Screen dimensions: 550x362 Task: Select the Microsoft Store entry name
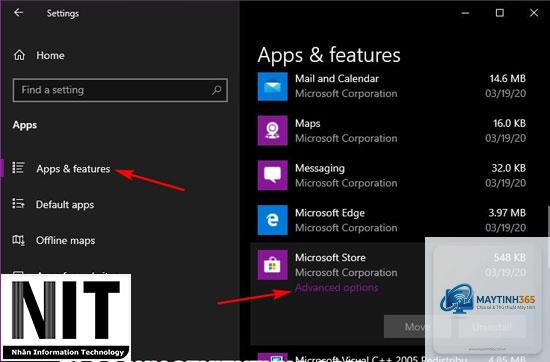pos(330,258)
